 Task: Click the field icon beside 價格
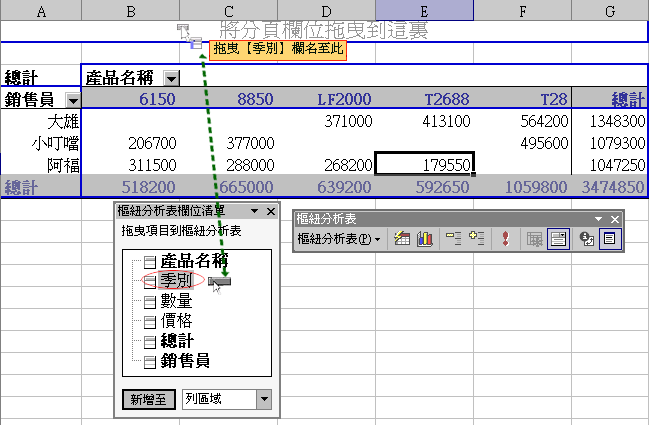pyautogui.click(x=149, y=322)
